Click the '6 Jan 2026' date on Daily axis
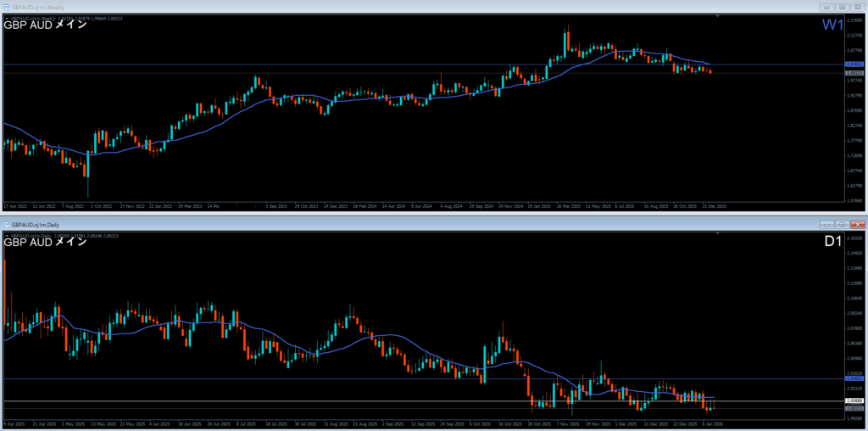This screenshot has height=431, width=868. click(714, 423)
